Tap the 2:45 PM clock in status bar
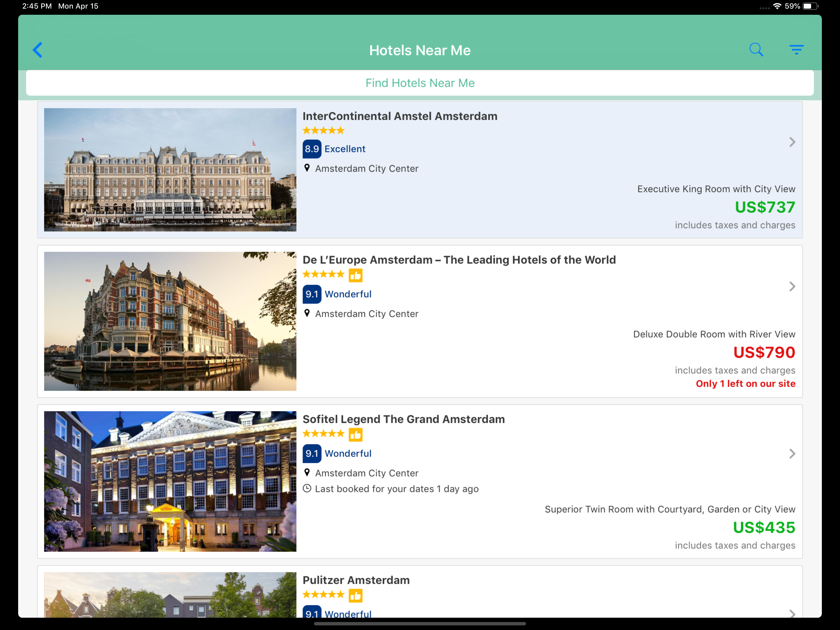This screenshot has height=630, width=840. click(37, 6)
